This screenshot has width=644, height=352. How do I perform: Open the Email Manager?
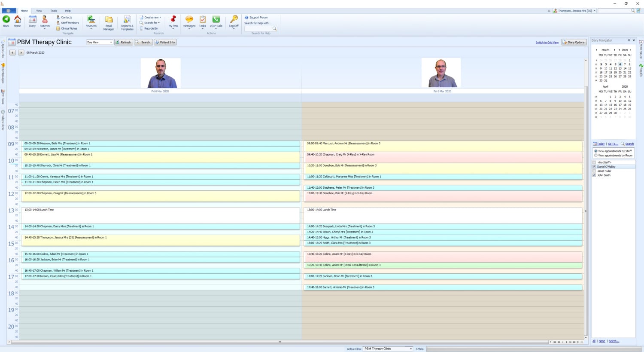tap(109, 21)
